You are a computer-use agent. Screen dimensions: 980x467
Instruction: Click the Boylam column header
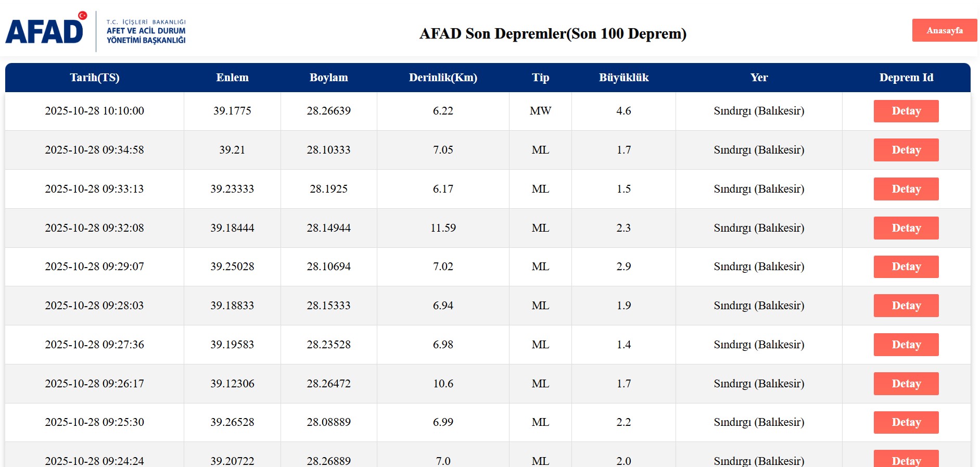coord(328,78)
